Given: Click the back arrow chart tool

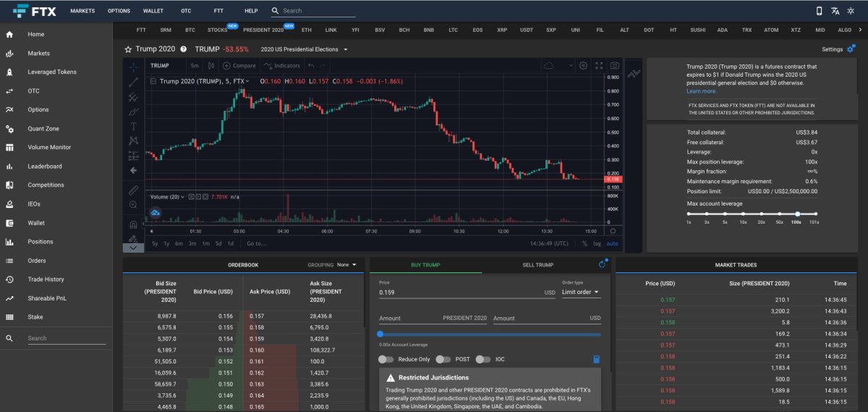Looking at the screenshot, I should 134,171.
